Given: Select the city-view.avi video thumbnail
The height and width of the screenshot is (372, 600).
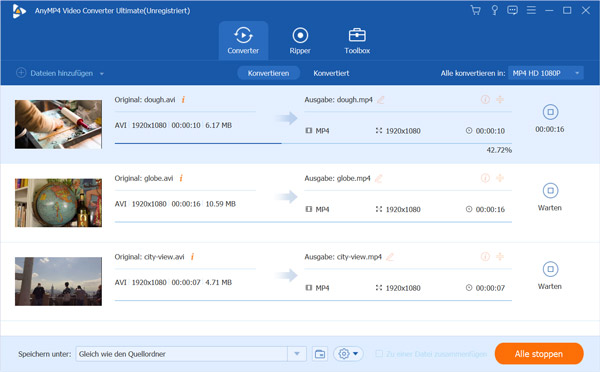Looking at the screenshot, I should 58,281.
